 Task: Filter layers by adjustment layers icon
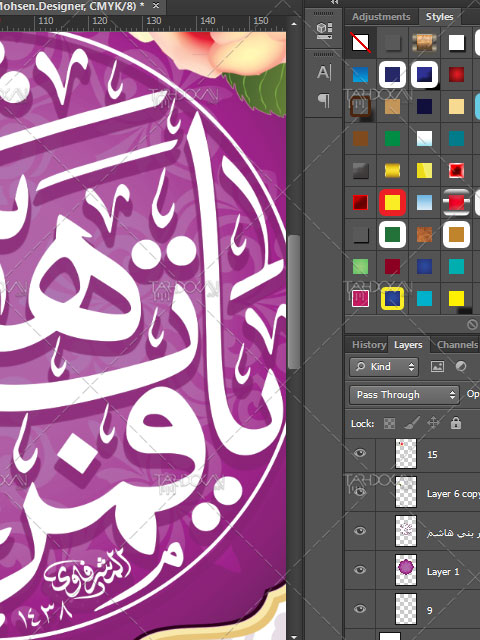click(x=461, y=367)
